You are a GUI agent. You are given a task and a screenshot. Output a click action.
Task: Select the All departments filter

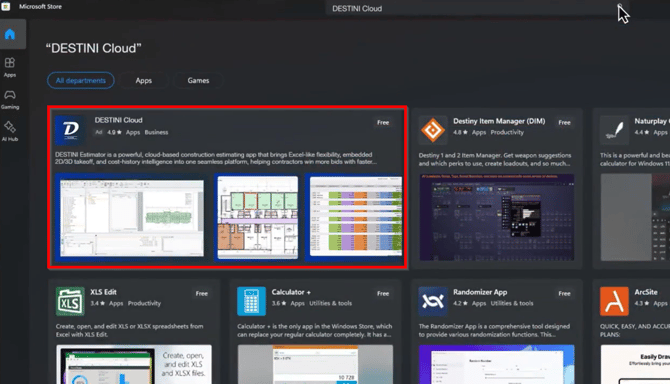(x=81, y=80)
